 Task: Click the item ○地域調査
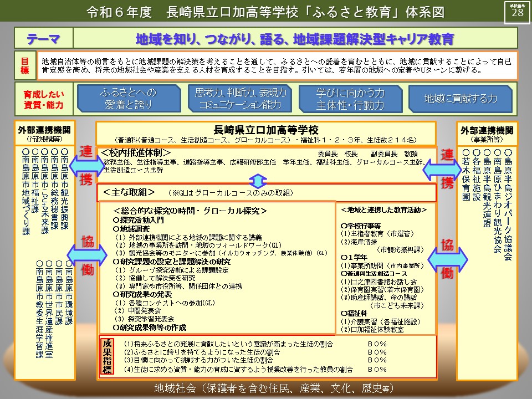pos(131,229)
